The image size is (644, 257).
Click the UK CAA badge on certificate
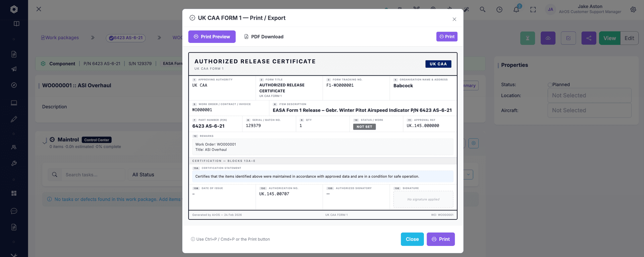438,64
